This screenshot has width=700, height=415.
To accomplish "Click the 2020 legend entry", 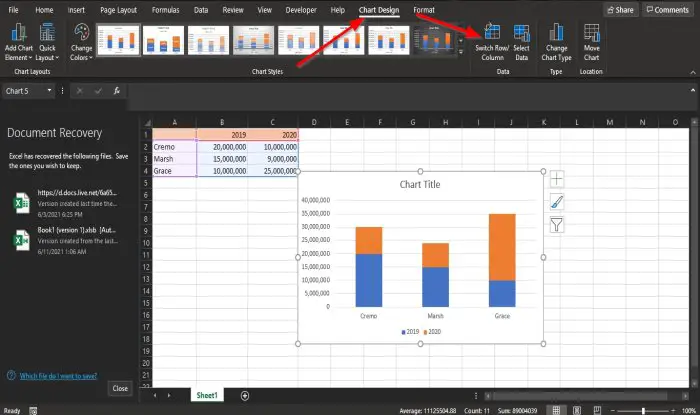I will [x=432, y=332].
